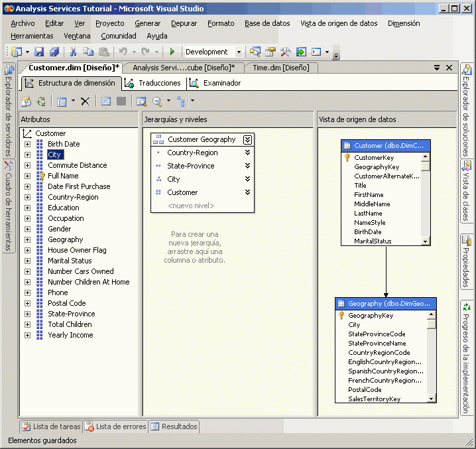The height and width of the screenshot is (449, 476).
Task: Click the Redo arrow icon
Action: click(x=145, y=52)
